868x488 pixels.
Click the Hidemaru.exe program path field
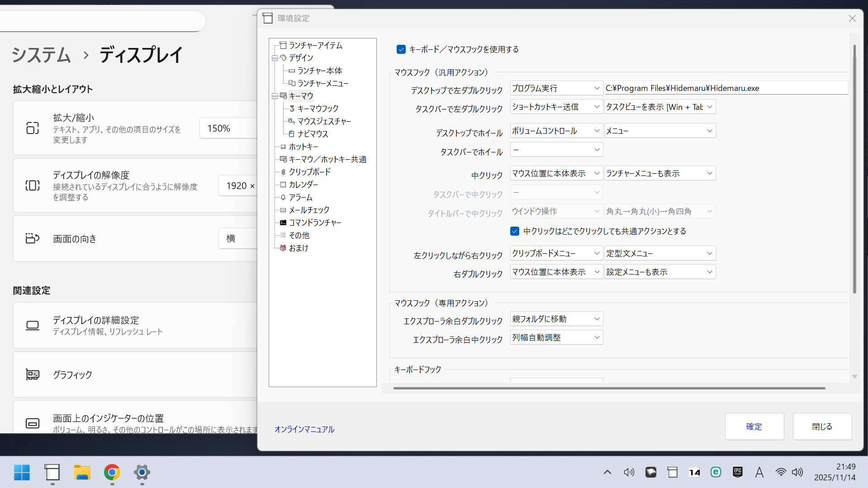725,88
